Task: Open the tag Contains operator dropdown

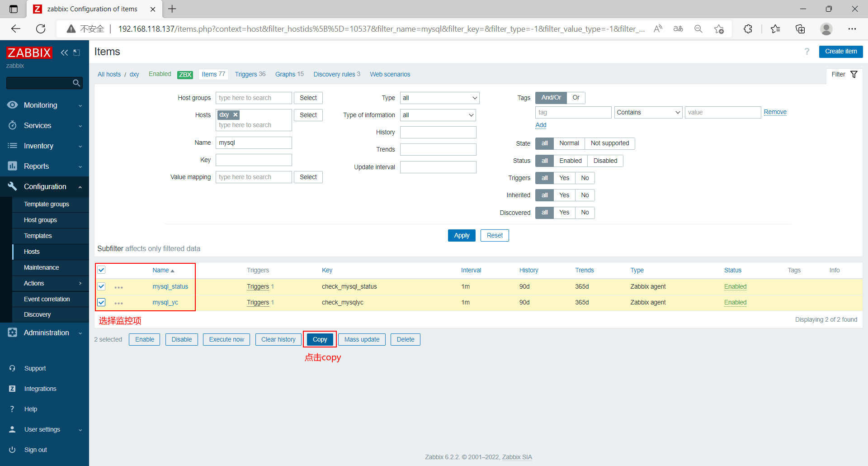Action: click(x=648, y=112)
